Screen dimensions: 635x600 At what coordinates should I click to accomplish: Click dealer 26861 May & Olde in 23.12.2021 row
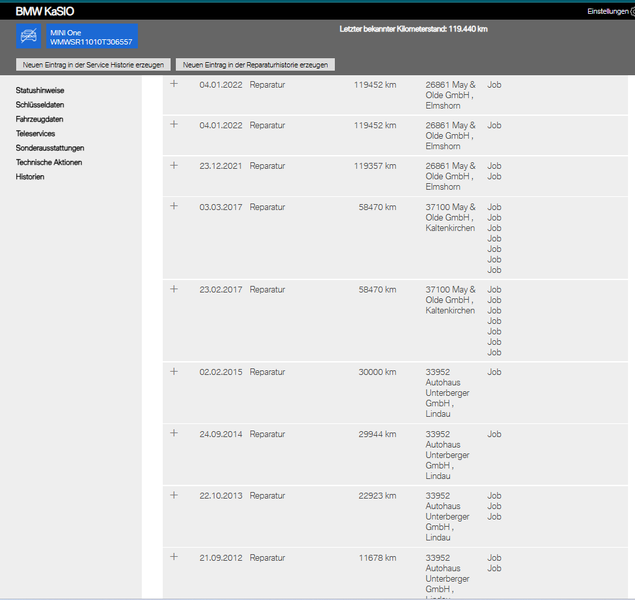coord(450,176)
